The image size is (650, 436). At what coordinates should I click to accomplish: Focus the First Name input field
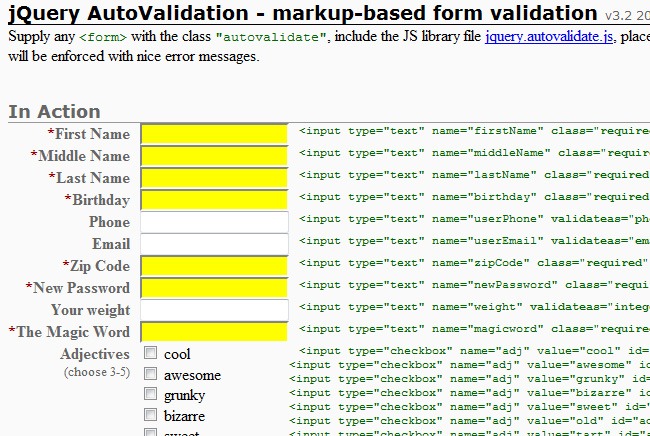(x=214, y=134)
